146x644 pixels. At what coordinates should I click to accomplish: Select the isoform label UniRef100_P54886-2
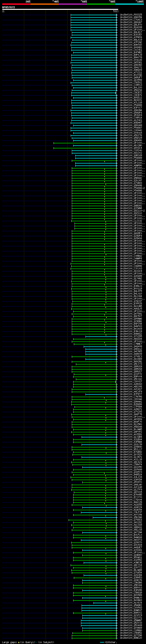pyautogui.click(x=132, y=188)
